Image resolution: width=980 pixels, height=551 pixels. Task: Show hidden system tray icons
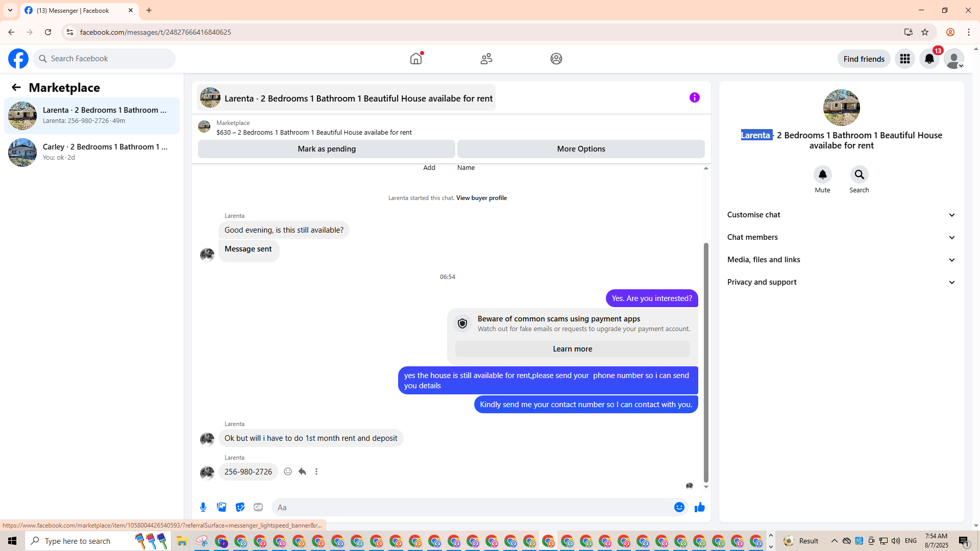(x=835, y=541)
